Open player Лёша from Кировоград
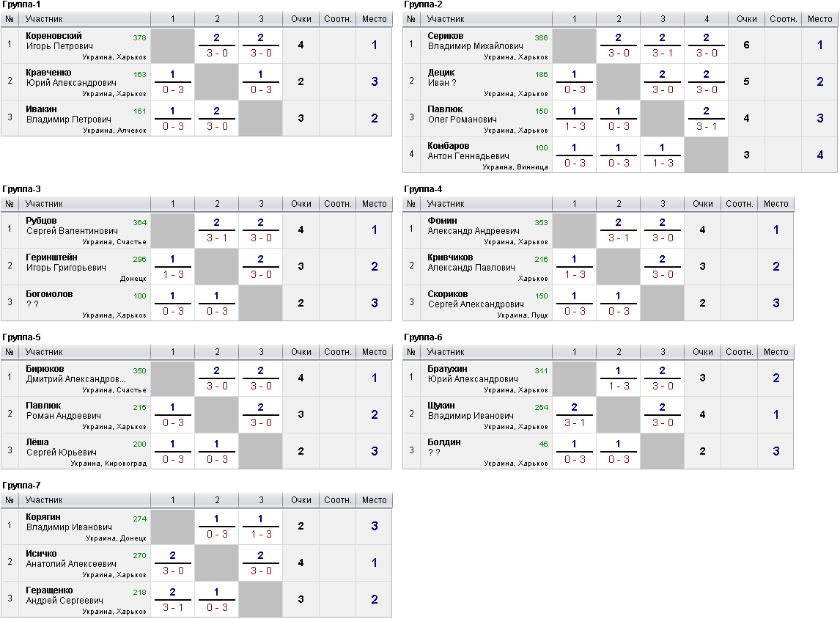 point(37,442)
